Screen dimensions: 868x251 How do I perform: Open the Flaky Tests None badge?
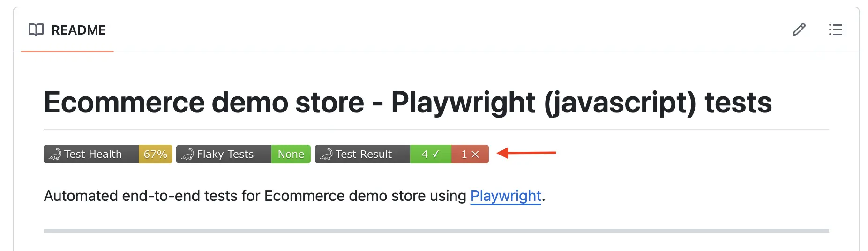[x=243, y=154]
